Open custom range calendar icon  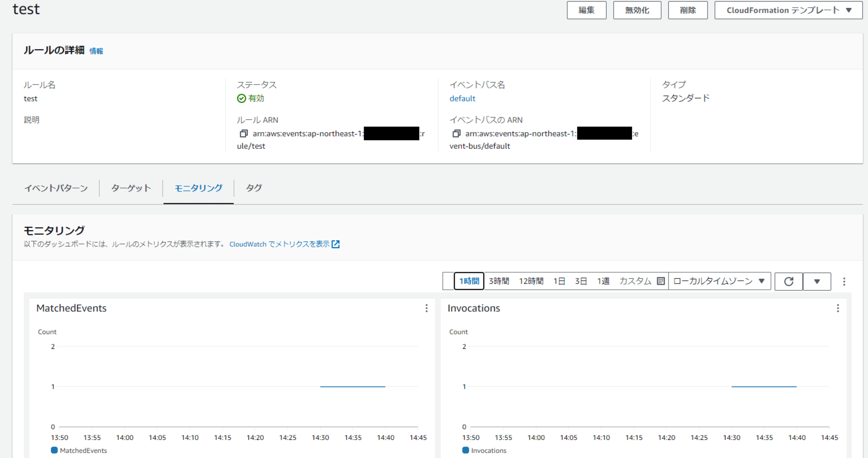pos(661,281)
